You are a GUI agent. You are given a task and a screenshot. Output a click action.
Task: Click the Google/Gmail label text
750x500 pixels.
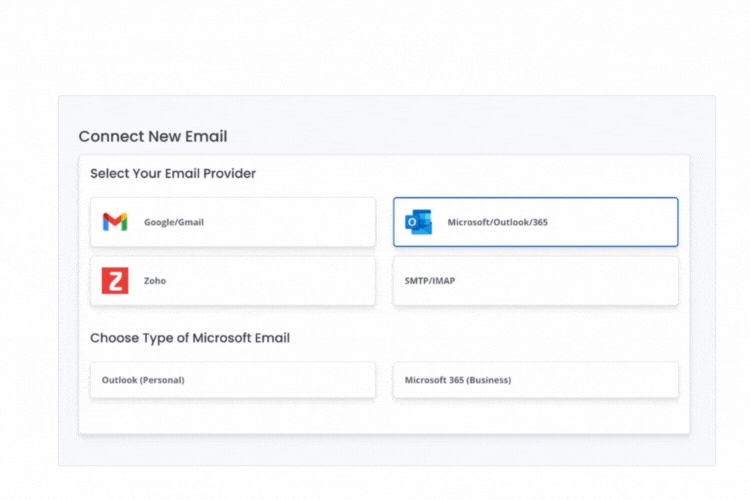[174, 222]
